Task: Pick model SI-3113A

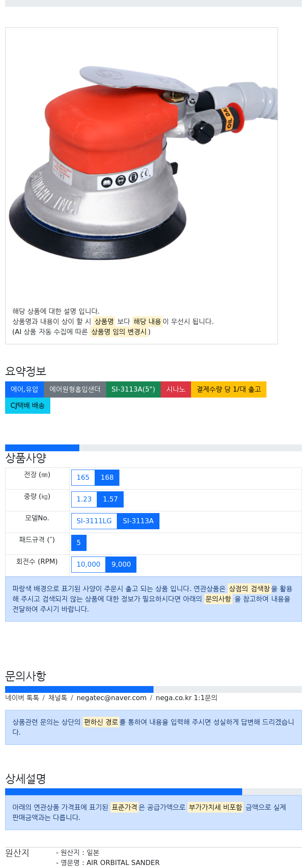Action: 138,521
